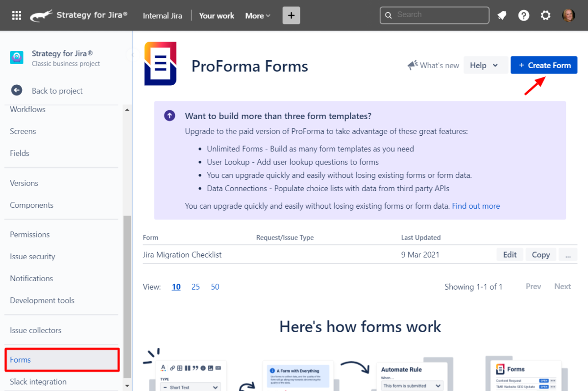Viewport: 588px width, 391px height.
Task: Open notifications via the bell icon
Action: (502, 15)
